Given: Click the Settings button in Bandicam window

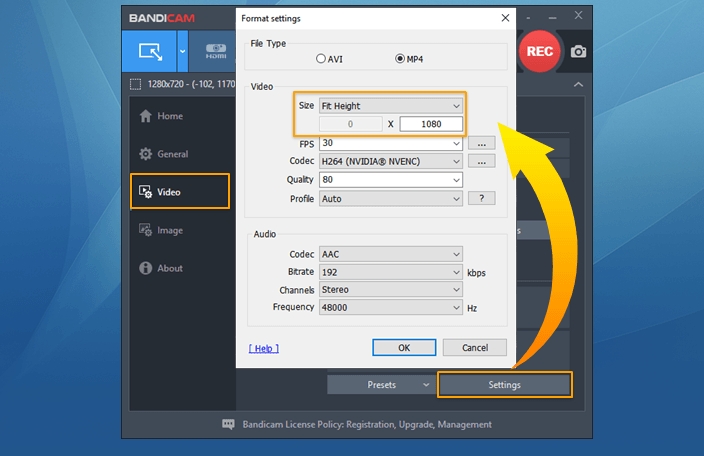Looking at the screenshot, I should (x=505, y=385).
